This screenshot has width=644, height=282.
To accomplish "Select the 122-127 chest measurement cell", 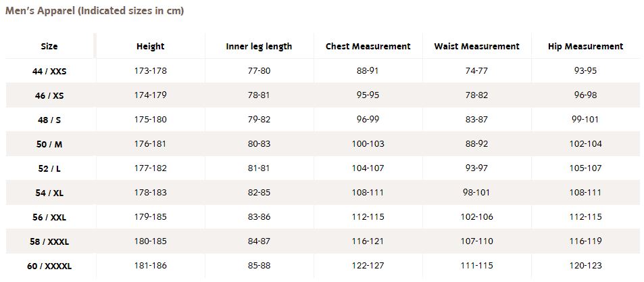I will (x=368, y=266).
